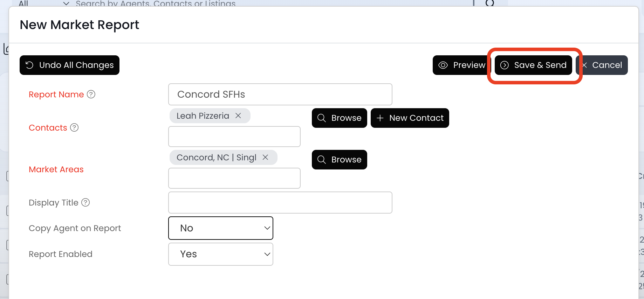Click the Display Title help icon

[x=85, y=202]
